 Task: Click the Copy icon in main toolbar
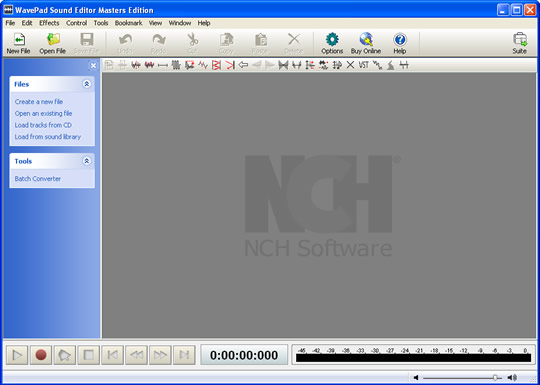tap(226, 39)
